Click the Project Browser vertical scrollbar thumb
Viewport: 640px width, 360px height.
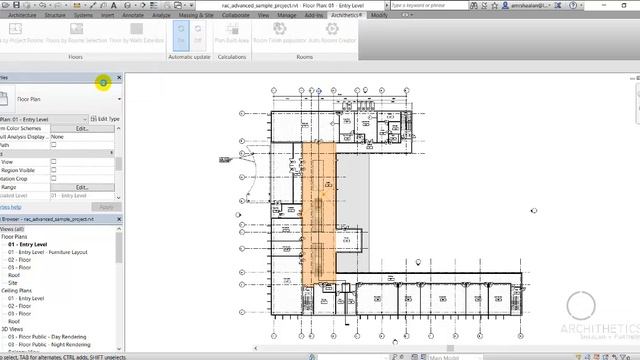click(119, 248)
